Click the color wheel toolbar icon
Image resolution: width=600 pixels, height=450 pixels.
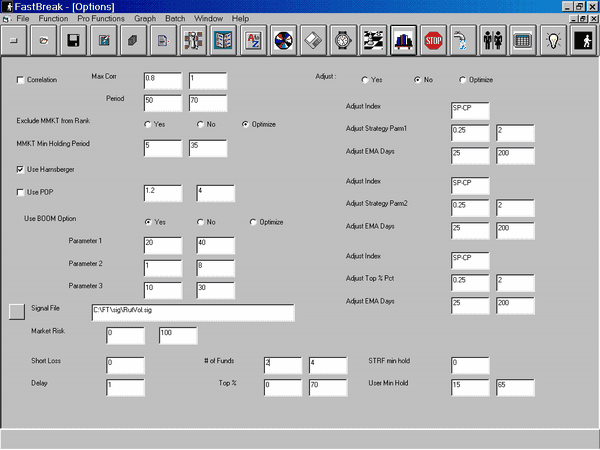[283, 41]
